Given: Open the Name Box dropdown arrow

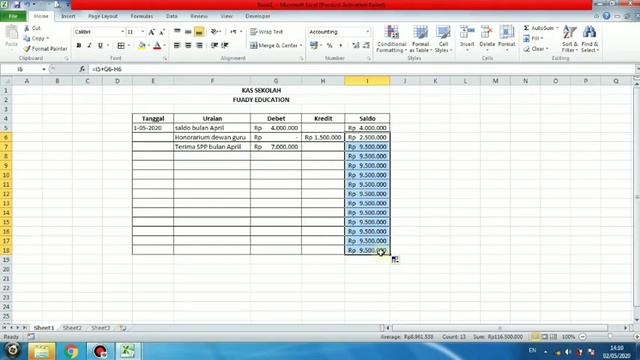Looking at the screenshot, I should tap(44, 69).
